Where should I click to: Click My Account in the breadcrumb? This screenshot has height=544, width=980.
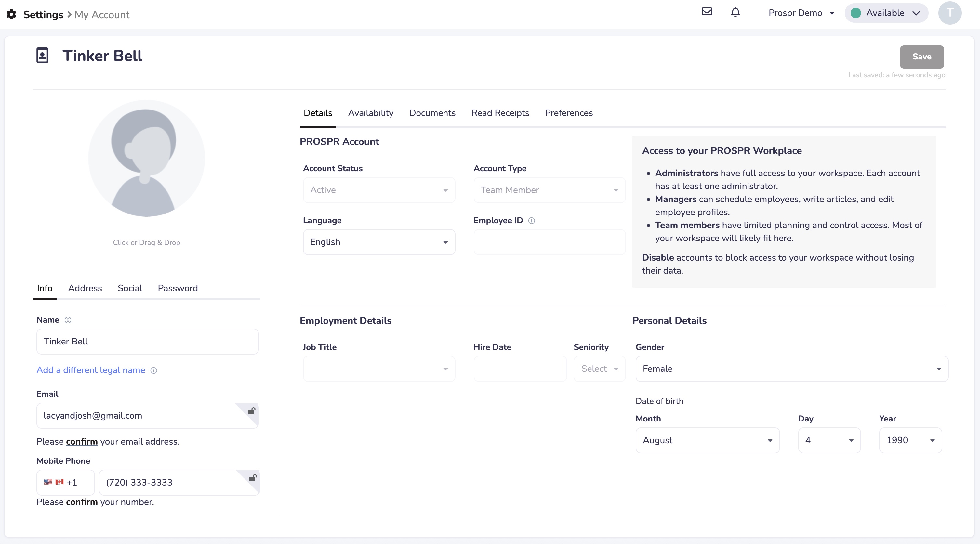pos(102,14)
